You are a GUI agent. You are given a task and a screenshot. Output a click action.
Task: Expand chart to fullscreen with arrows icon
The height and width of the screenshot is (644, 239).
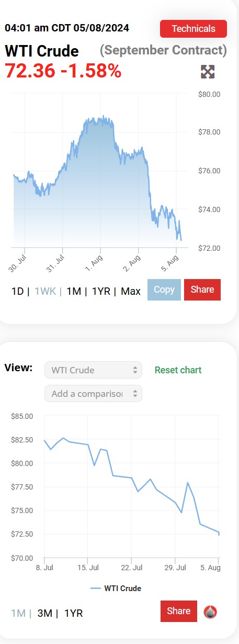[208, 72]
